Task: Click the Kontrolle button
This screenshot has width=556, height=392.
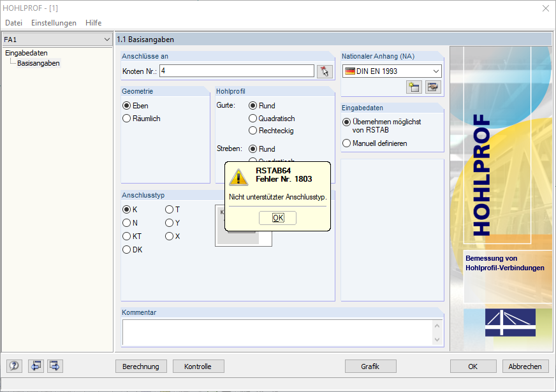Action: (198, 367)
